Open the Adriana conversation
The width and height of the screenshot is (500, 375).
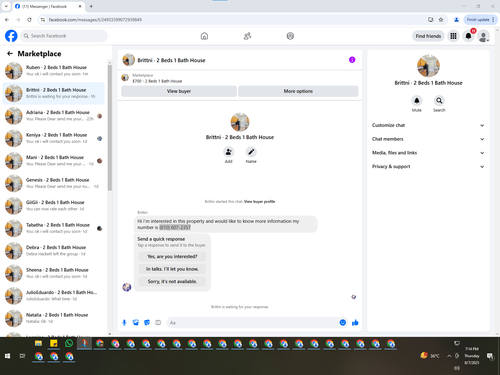54,116
